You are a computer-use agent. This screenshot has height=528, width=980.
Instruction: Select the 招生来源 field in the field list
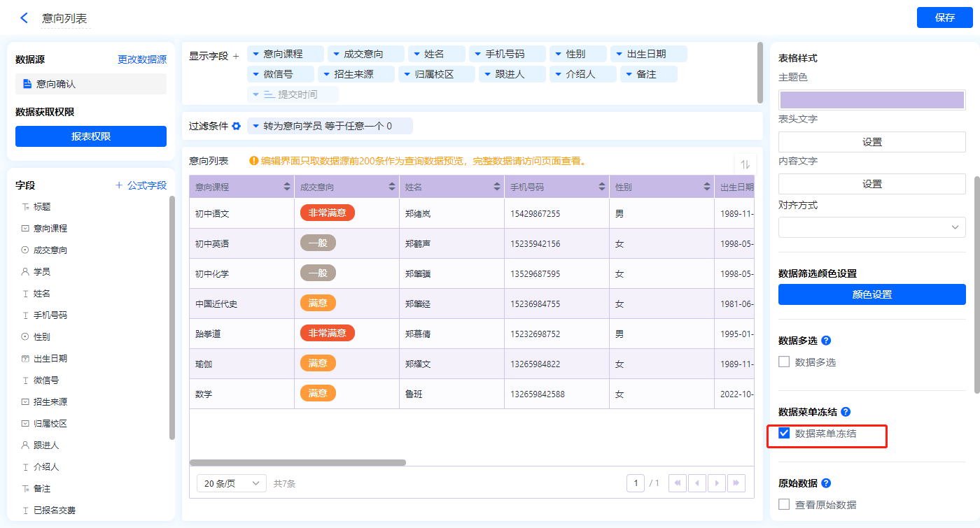pos(50,401)
